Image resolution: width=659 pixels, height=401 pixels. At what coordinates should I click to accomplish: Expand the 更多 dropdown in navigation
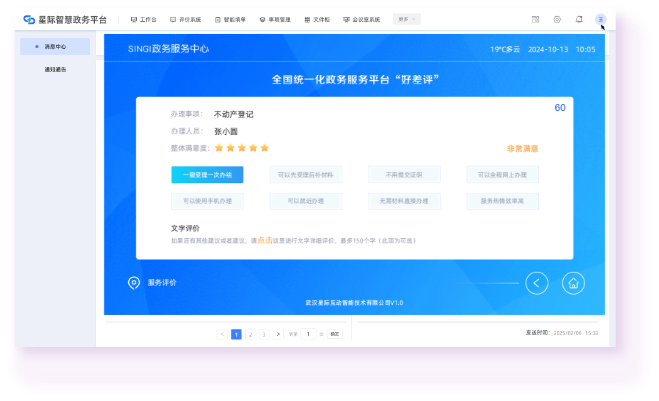(408, 19)
